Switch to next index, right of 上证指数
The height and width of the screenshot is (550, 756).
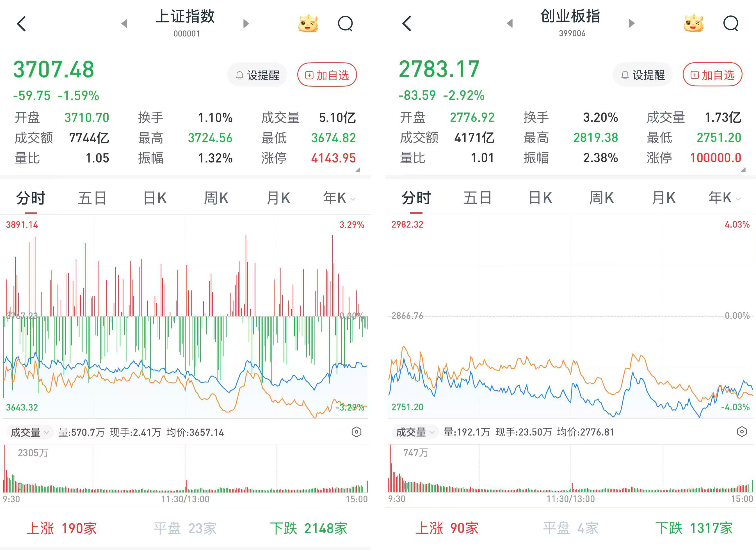click(246, 24)
